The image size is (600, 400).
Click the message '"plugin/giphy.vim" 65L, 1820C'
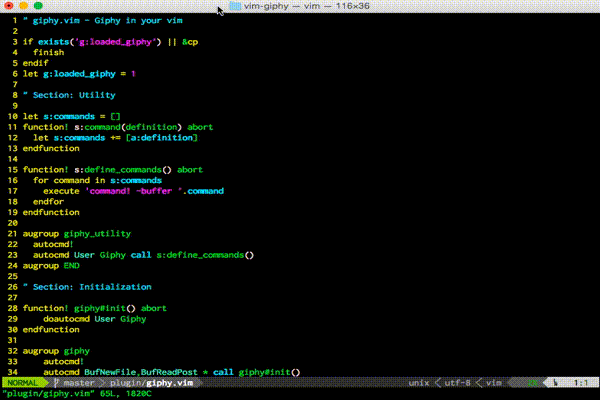point(77,393)
